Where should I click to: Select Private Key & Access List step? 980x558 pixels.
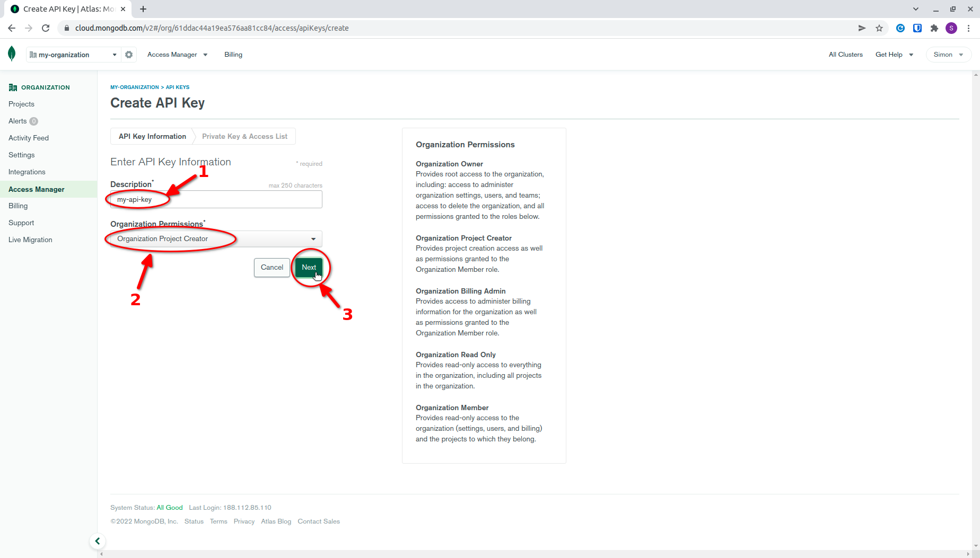(x=244, y=136)
